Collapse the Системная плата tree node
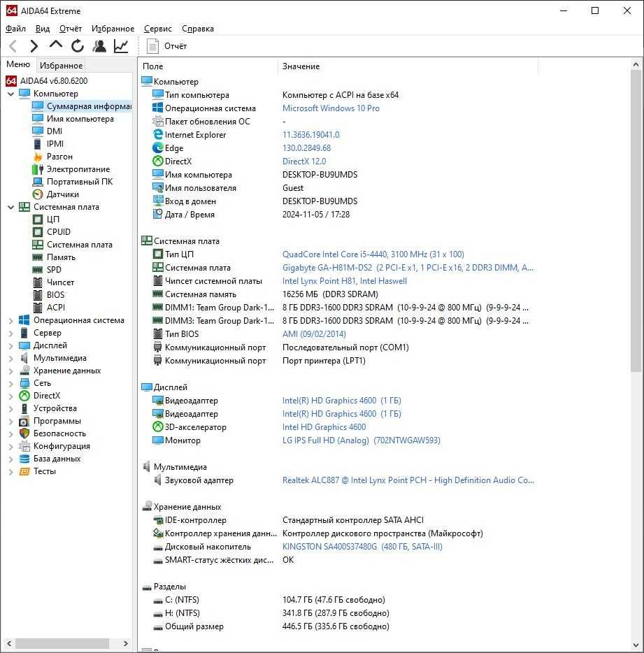Viewport: 644px width, 653px height. click(x=10, y=207)
